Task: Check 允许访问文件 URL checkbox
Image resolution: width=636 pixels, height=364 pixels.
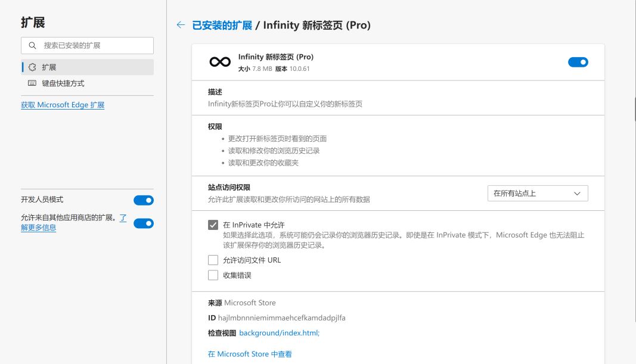Action: point(213,260)
